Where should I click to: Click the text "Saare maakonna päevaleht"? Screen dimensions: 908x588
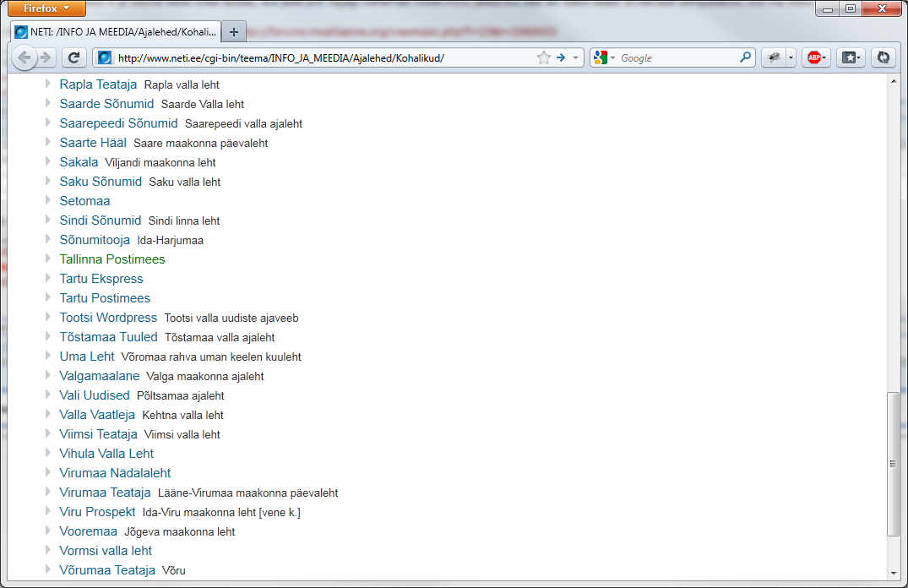(201, 143)
